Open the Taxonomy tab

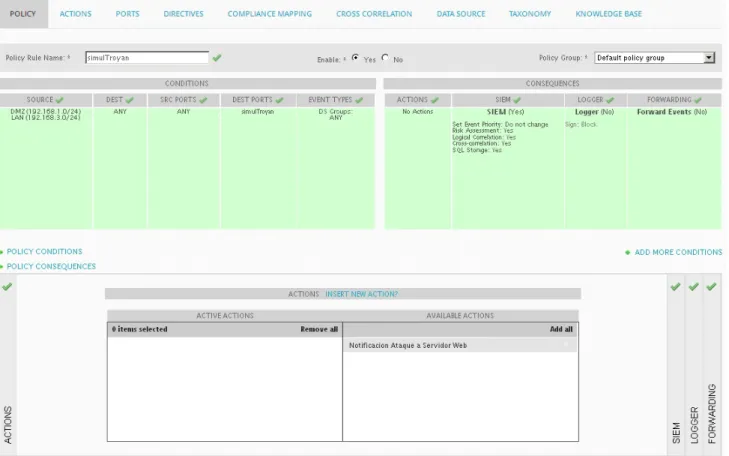530,14
